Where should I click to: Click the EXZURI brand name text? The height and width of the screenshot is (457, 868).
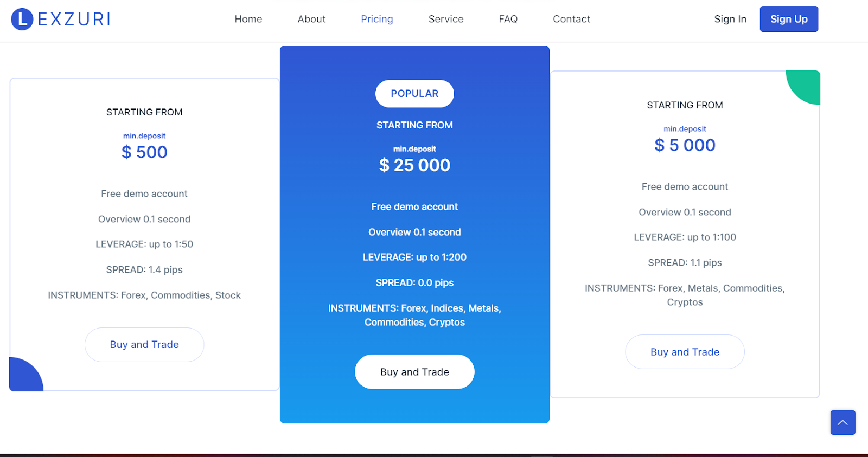pyautogui.click(x=74, y=20)
